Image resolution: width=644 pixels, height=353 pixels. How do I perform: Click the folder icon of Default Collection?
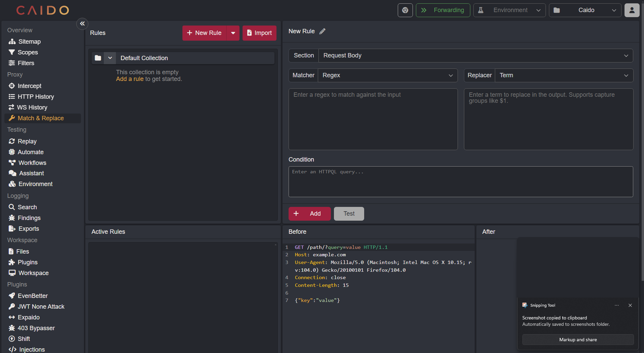pyautogui.click(x=98, y=58)
